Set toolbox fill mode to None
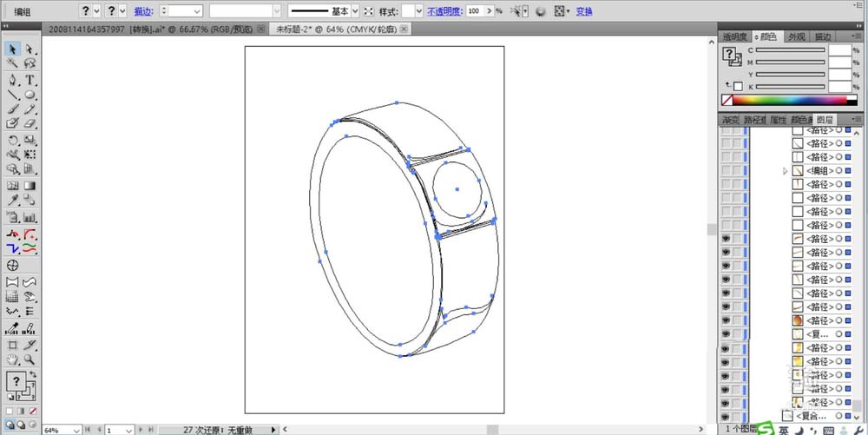The image size is (868, 435). tap(33, 412)
